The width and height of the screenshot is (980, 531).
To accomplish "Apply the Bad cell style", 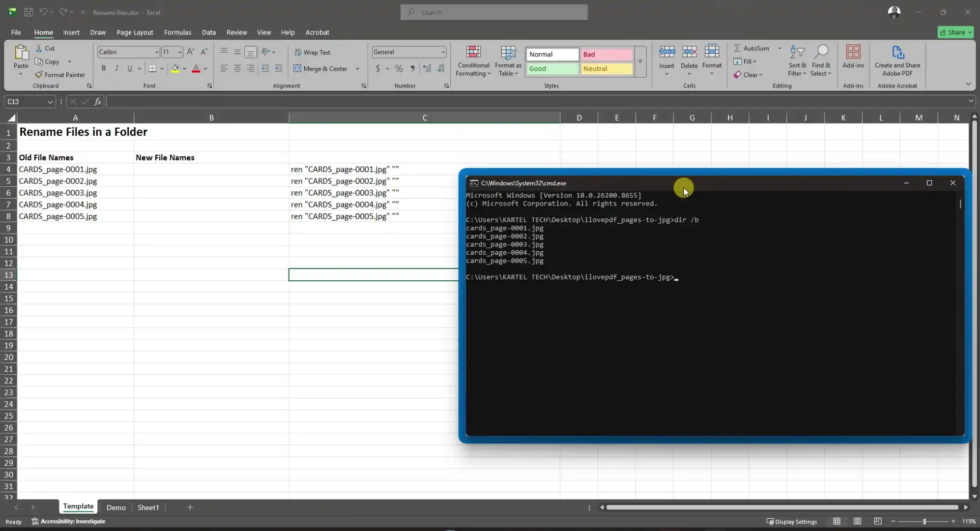I will coord(606,54).
